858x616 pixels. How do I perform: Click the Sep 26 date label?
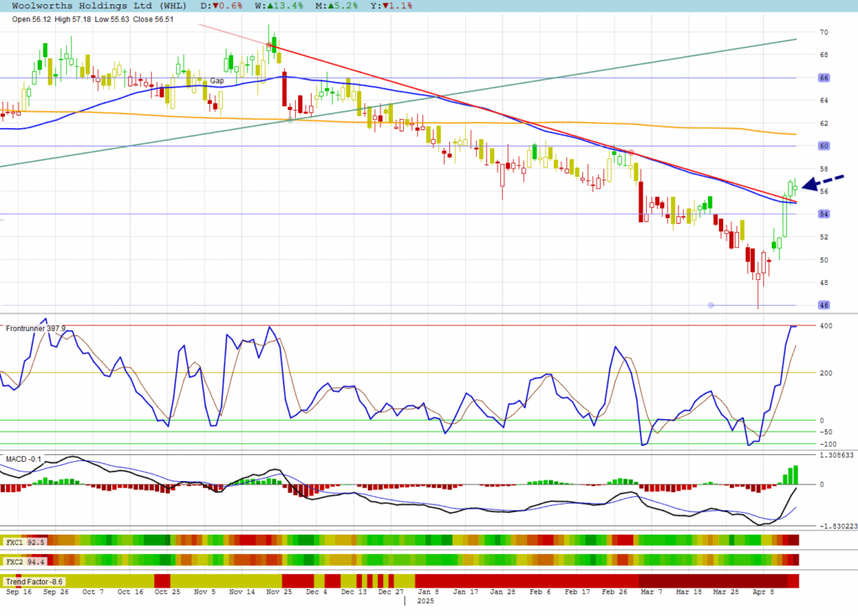[x=56, y=592]
